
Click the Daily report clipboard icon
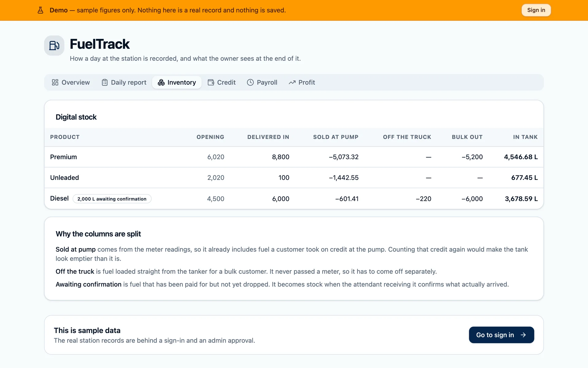point(105,82)
